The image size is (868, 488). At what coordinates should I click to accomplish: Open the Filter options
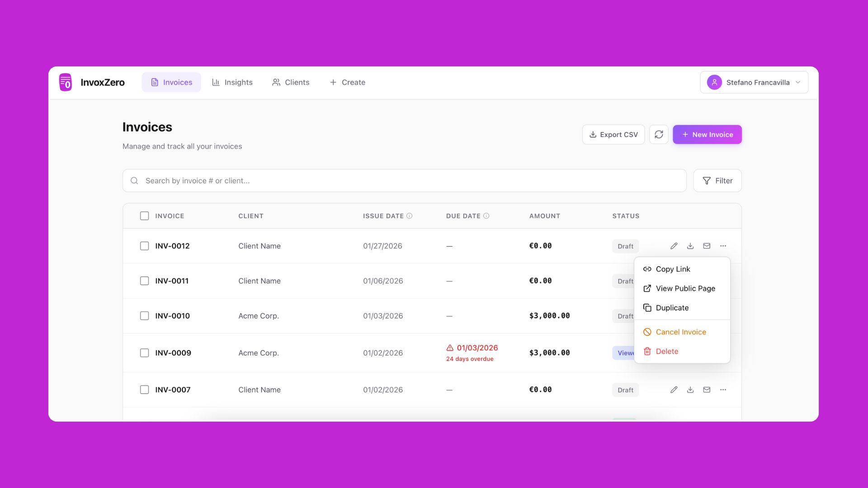click(x=717, y=181)
